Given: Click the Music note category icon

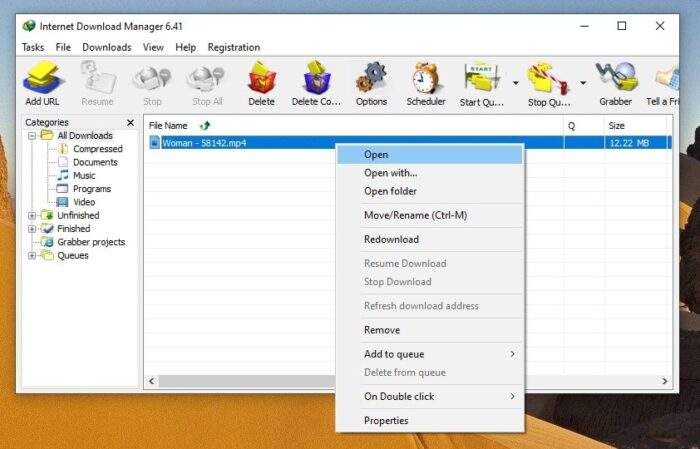Looking at the screenshot, I should [63, 175].
